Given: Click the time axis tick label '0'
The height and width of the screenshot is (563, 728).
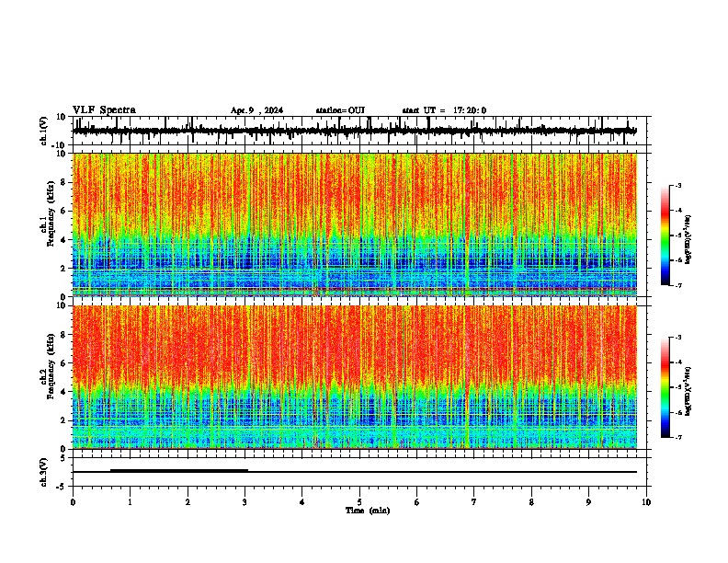Looking at the screenshot, I should coord(73,502).
